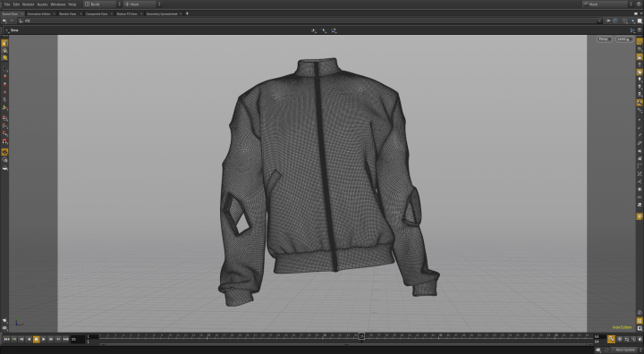Go forward in network path history
The width and height of the screenshot is (644, 354).
point(12,21)
